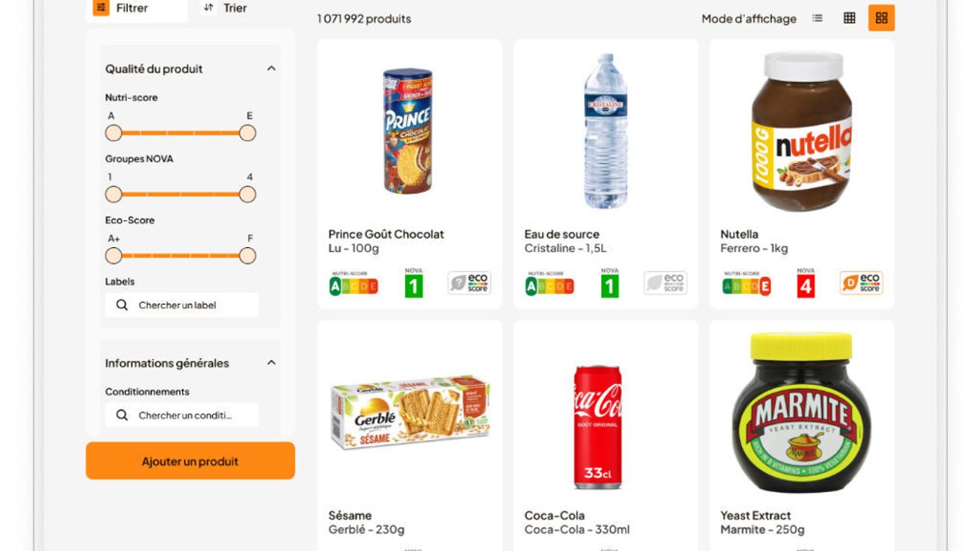The width and height of the screenshot is (980, 551).
Task: Click the Groupes NOVA slider's right handle at 4
Action: coord(247,194)
